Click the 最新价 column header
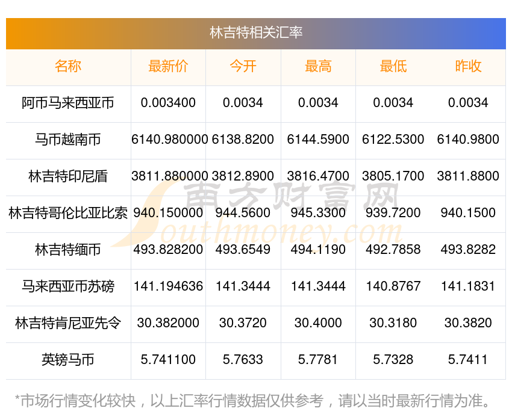512x420 pixels. 168,66
